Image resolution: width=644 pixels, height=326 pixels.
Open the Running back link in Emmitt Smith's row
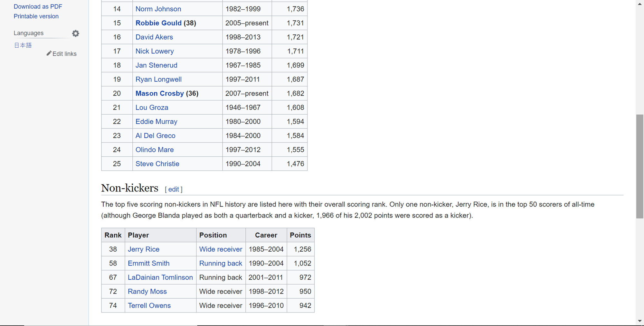221,263
